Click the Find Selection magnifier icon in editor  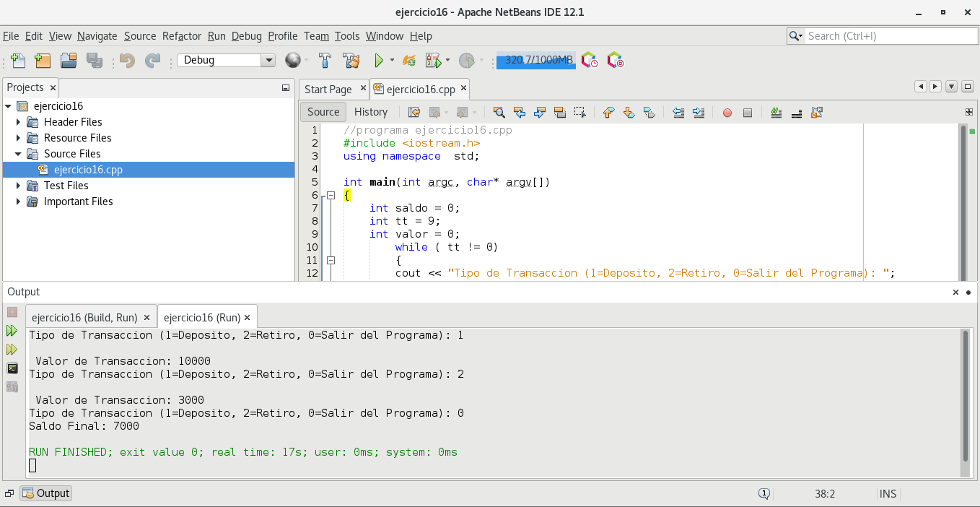[x=499, y=112]
